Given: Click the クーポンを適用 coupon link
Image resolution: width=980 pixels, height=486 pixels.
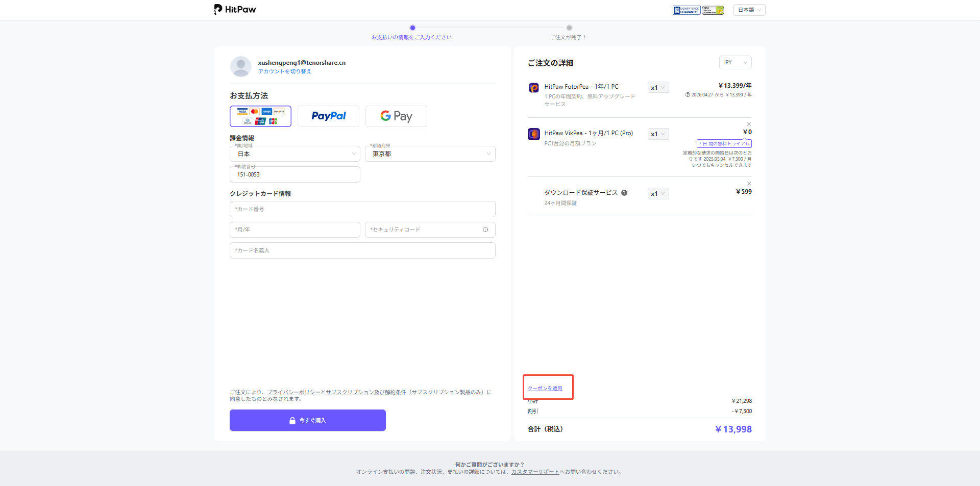Looking at the screenshot, I should click(545, 389).
